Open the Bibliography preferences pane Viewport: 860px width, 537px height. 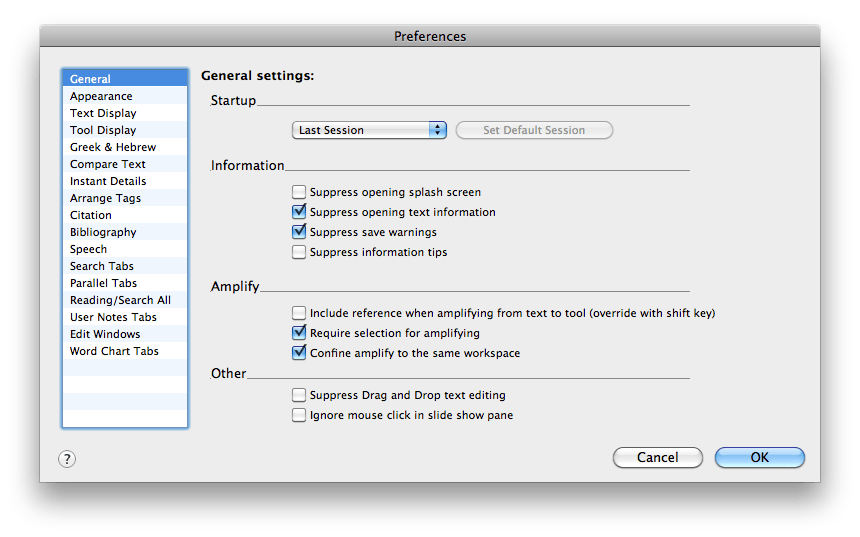point(103,232)
